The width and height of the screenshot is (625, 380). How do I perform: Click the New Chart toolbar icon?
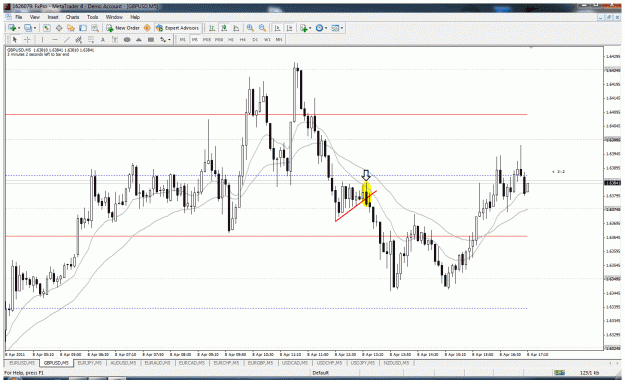12,28
